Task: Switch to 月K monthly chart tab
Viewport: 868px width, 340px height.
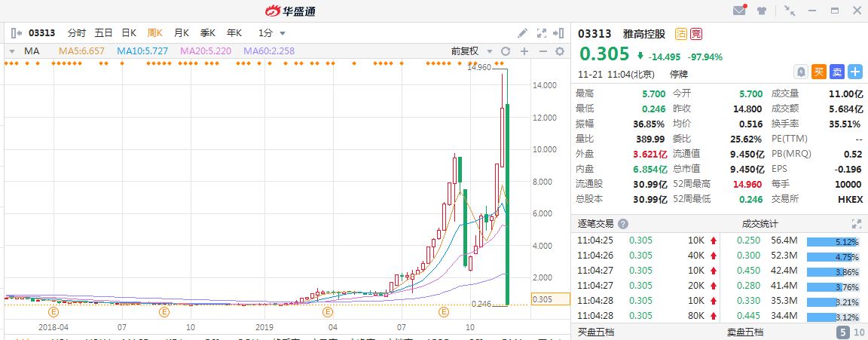Action: (x=182, y=33)
